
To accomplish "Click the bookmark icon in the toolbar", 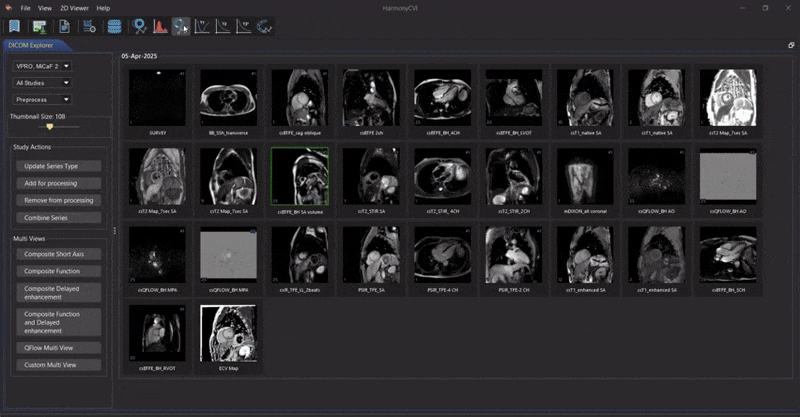I will click(14, 27).
